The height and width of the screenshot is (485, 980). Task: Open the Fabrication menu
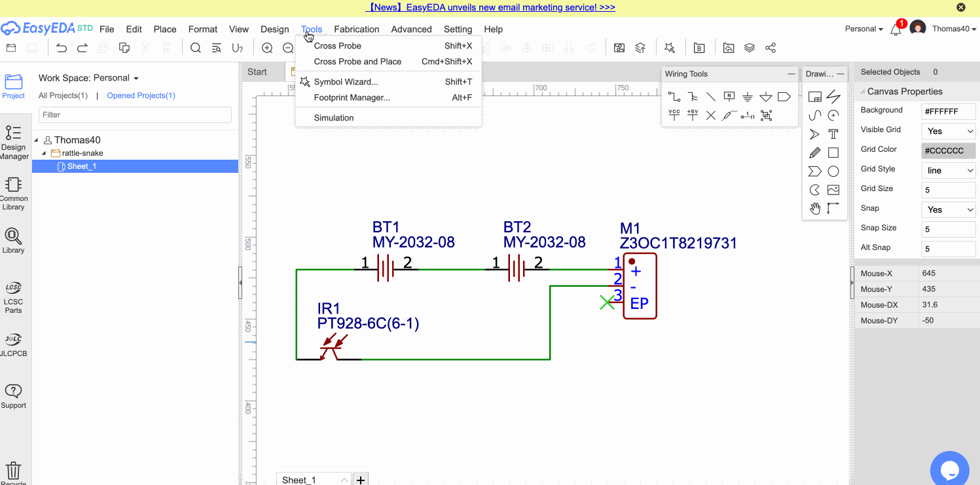[x=356, y=29]
